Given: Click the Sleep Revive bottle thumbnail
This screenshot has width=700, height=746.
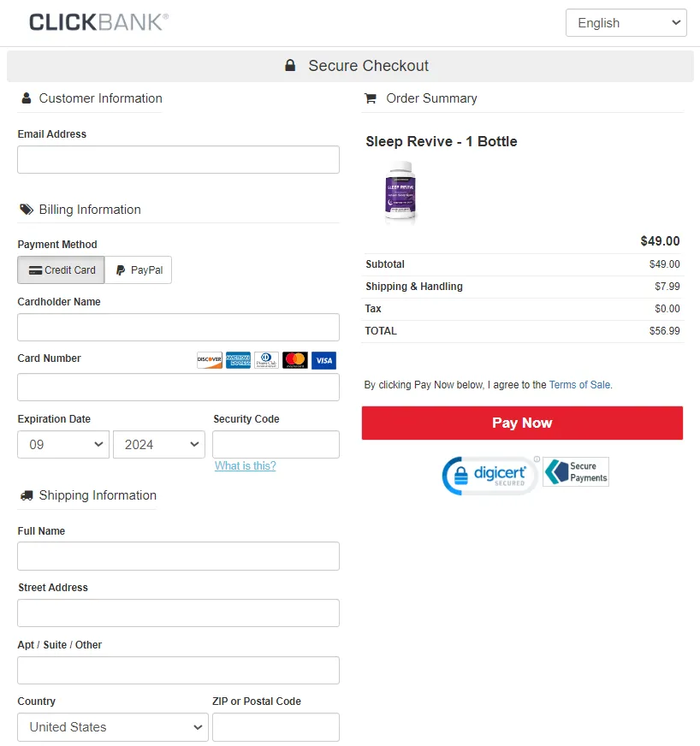Looking at the screenshot, I should tap(400, 192).
